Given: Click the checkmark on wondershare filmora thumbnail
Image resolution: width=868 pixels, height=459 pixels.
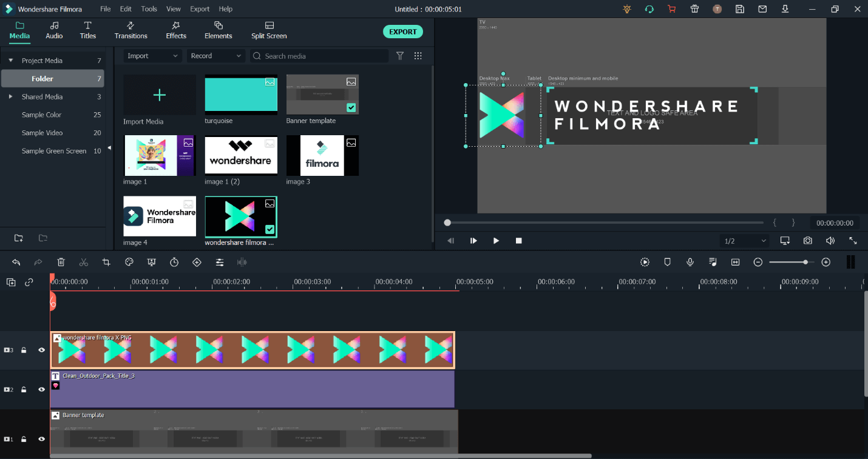Looking at the screenshot, I should [270, 229].
